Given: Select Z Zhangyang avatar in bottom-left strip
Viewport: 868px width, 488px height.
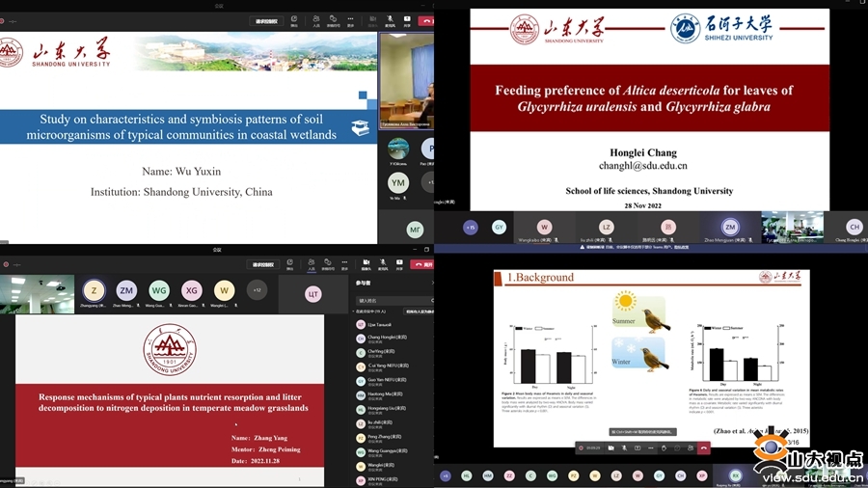Looking at the screenshot, I should pos(94,290).
